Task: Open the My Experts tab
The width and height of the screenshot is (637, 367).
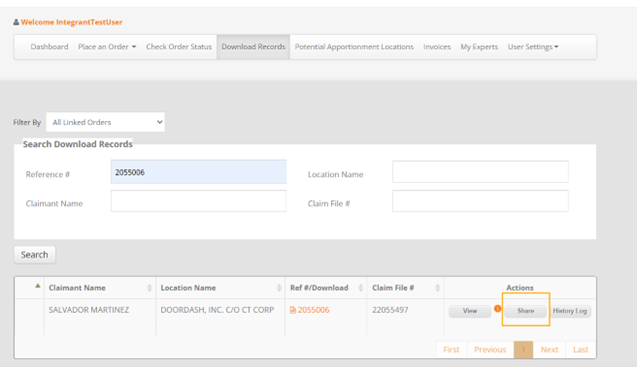Action: tap(479, 47)
